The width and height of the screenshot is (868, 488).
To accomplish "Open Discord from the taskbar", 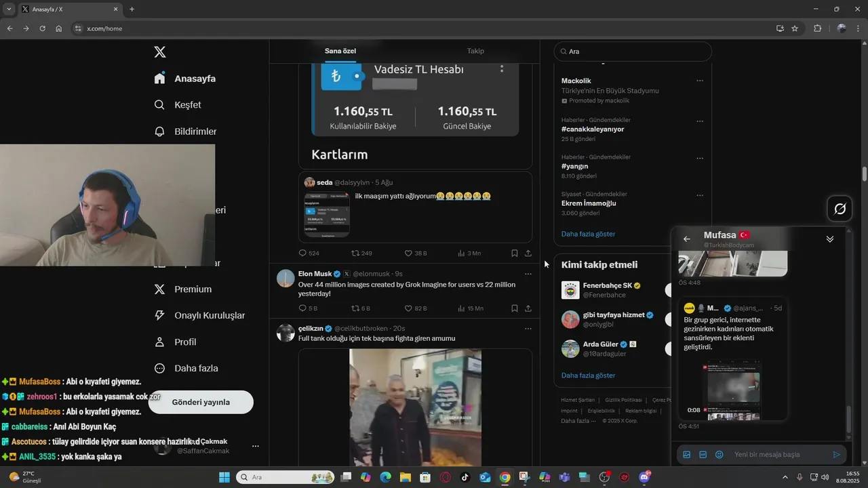I will coord(644,477).
